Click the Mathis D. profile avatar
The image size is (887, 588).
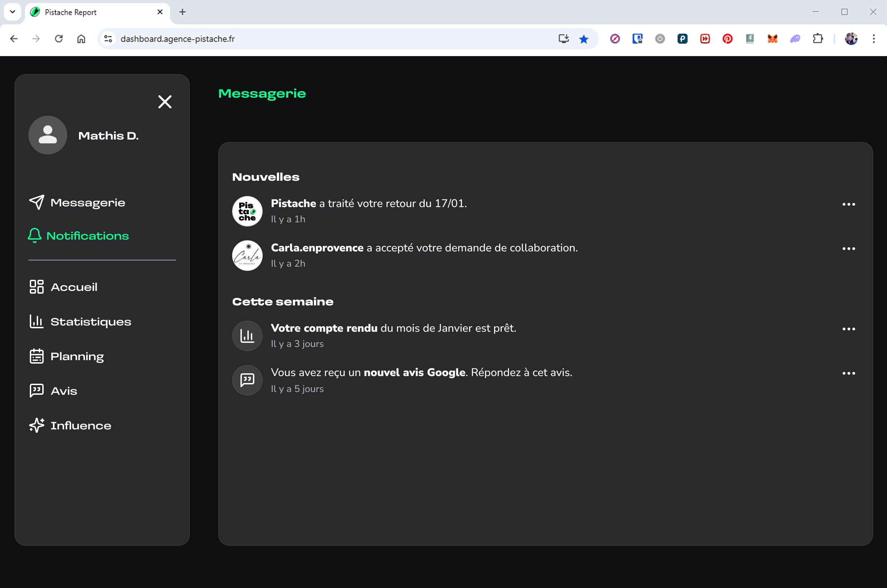click(x=48, y=135)
